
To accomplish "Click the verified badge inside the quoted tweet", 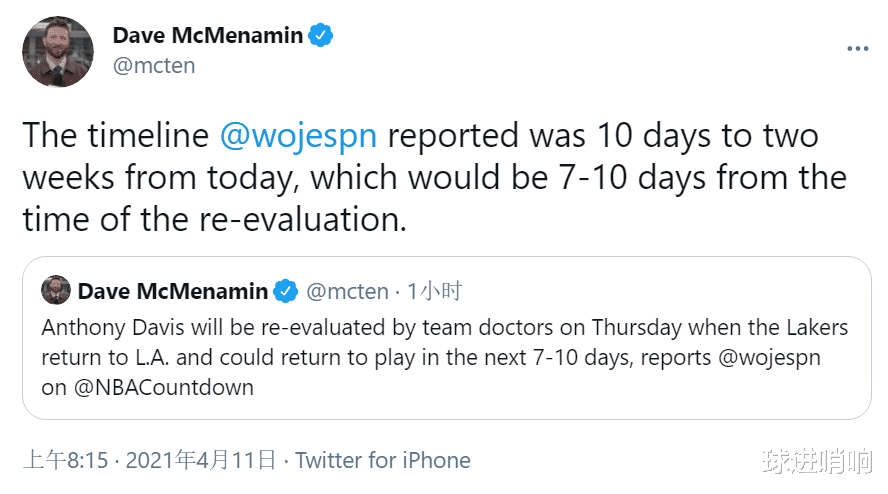I will coord(286,292).
